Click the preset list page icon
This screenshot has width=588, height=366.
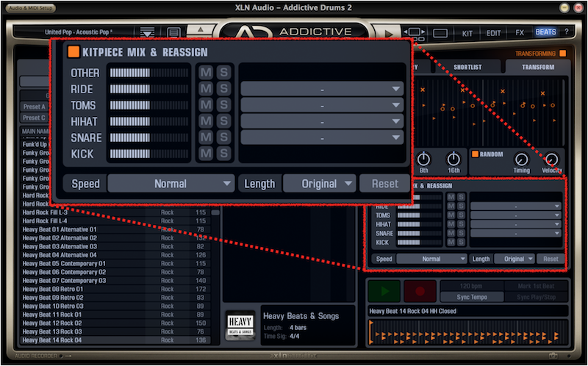point(173,32)
